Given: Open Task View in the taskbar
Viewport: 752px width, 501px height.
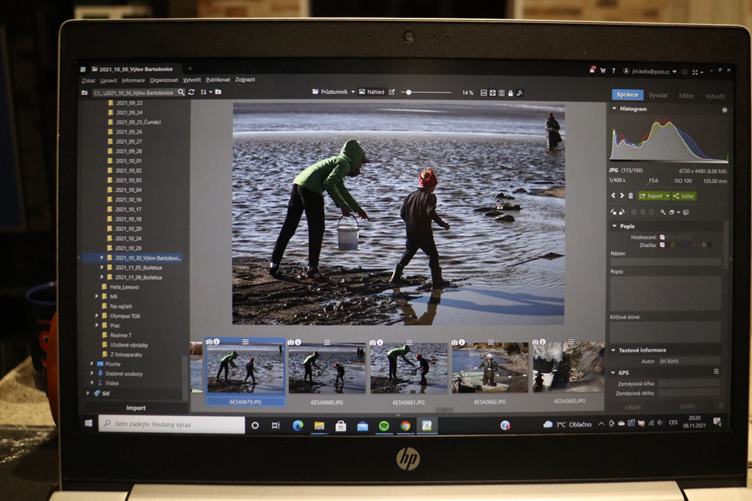Looking at the screenshot, I should [276, 425].
